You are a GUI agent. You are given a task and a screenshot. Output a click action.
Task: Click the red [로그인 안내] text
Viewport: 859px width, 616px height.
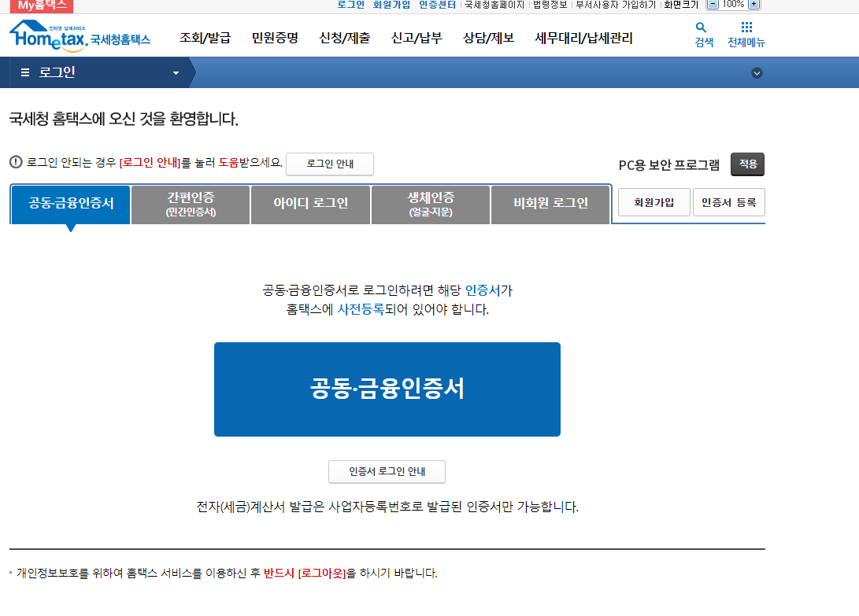click(x=150, y=163)
